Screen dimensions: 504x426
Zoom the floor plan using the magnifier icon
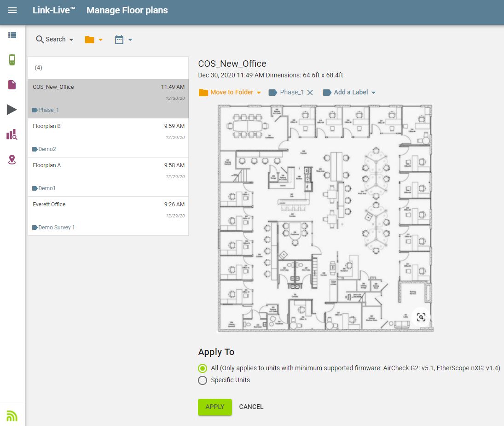[420, 317]
